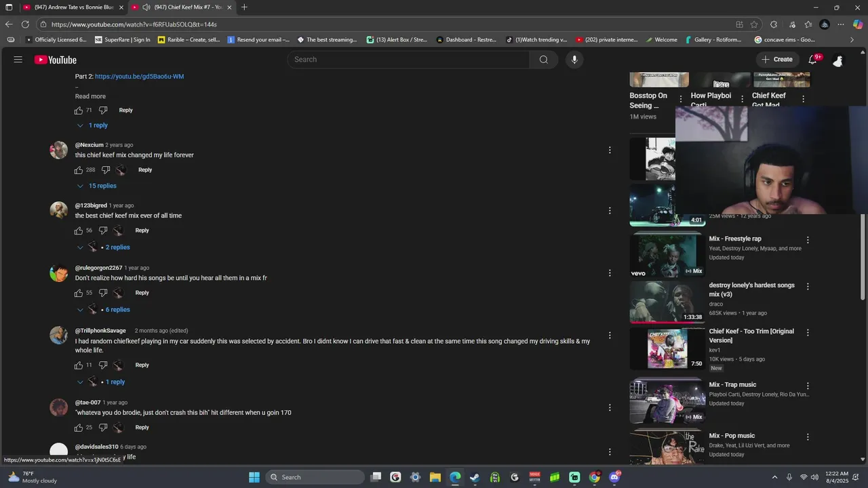Dislike the @tae-007 comment
This screenshot has height=488, width=868.
pyautogui.click(x=103, y=428)
